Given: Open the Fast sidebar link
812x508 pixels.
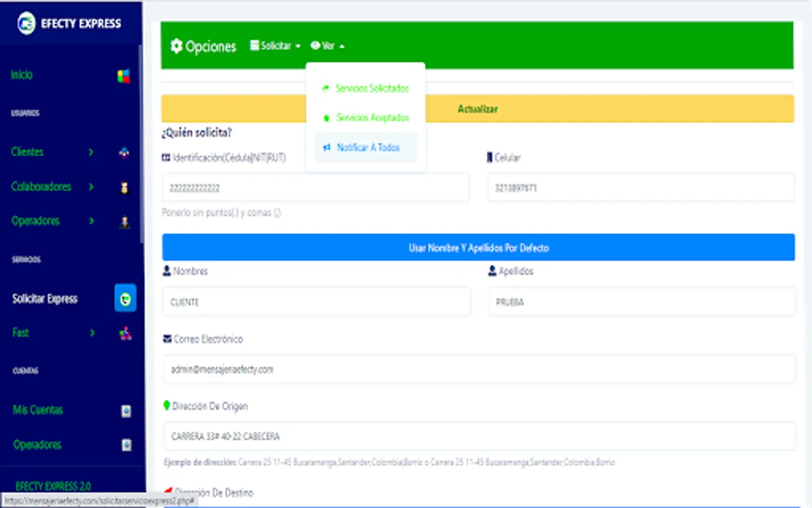Looking at the screenshot, I should coord(20,332).
